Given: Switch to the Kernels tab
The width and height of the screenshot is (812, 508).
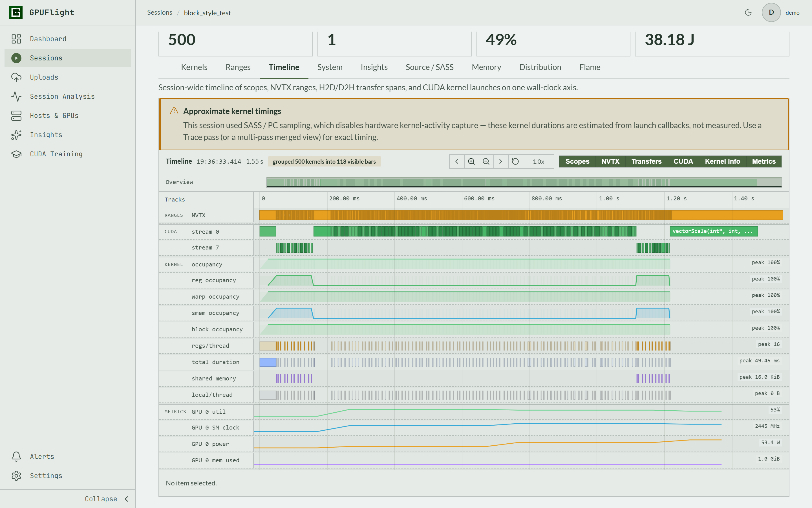Looking at the screenshot, I should pyautogui.click(x=194, y=67).
